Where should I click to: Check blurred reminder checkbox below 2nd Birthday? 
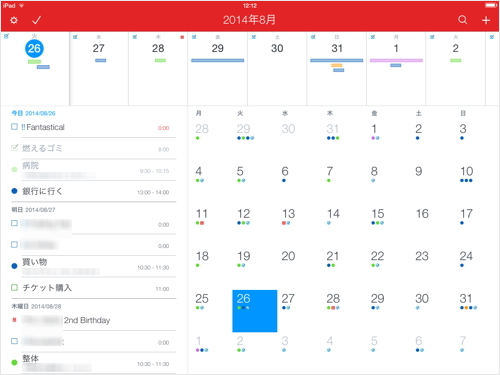coord(14,341)
